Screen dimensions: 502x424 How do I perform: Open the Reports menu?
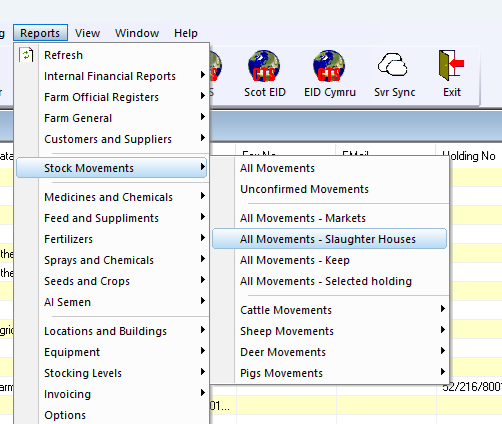click(40, 33)
